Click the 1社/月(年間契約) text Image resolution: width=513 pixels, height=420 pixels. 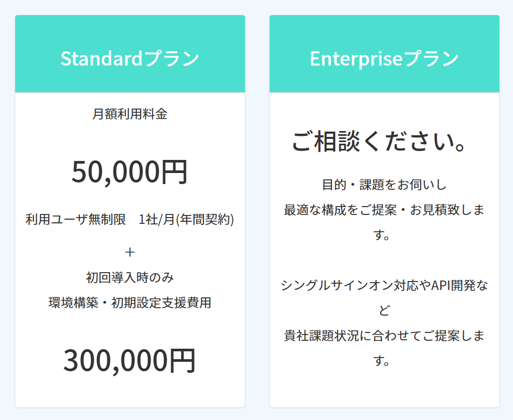point(186,219)
